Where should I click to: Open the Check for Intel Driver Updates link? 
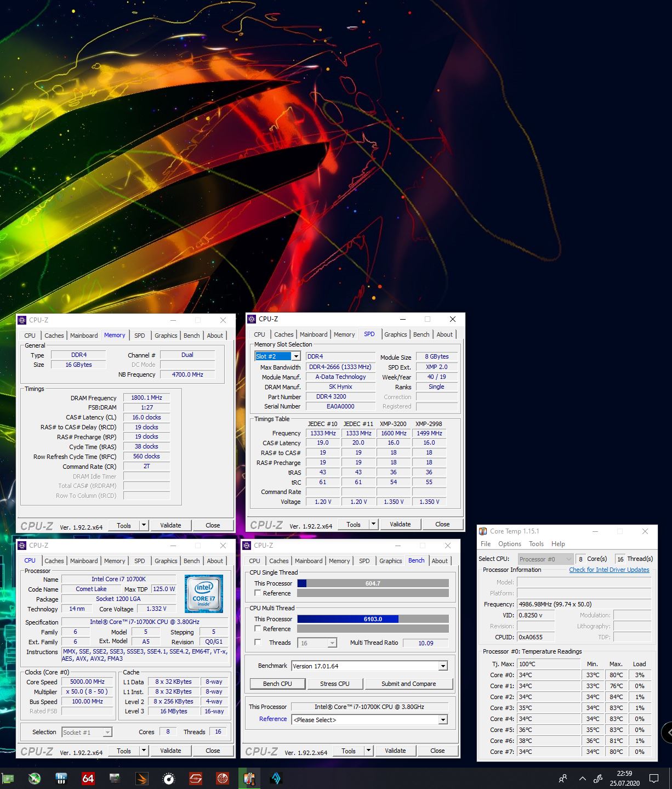[609, 570]
